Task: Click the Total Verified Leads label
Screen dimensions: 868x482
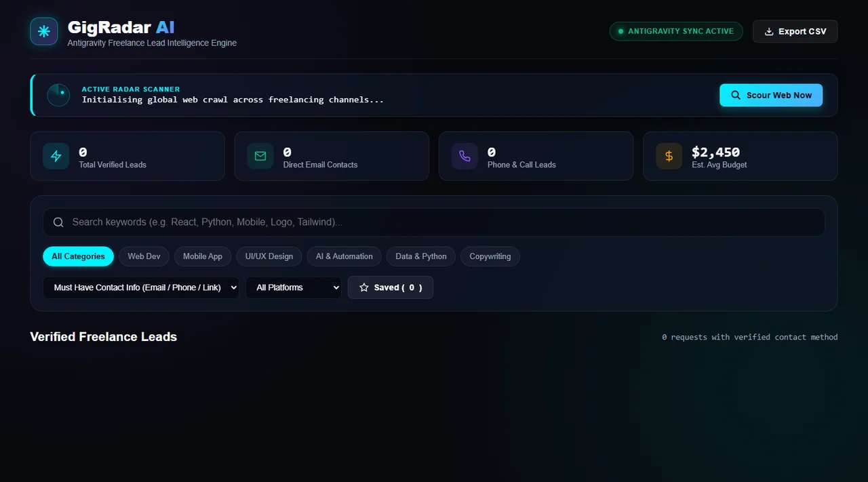Action: click(x=113, y=165)
